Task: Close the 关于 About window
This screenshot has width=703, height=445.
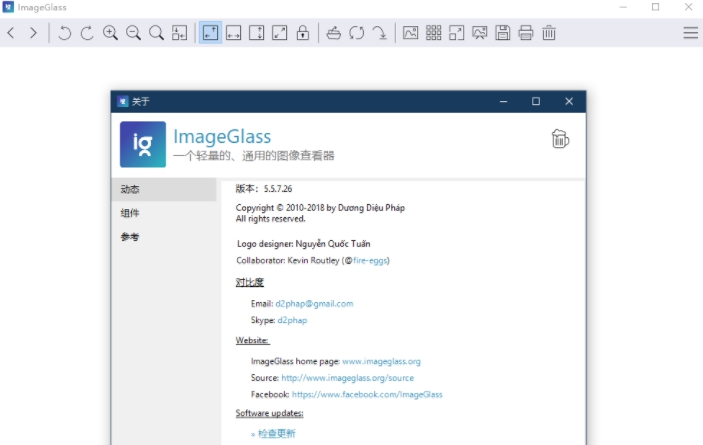Action: tap(569, 102)
